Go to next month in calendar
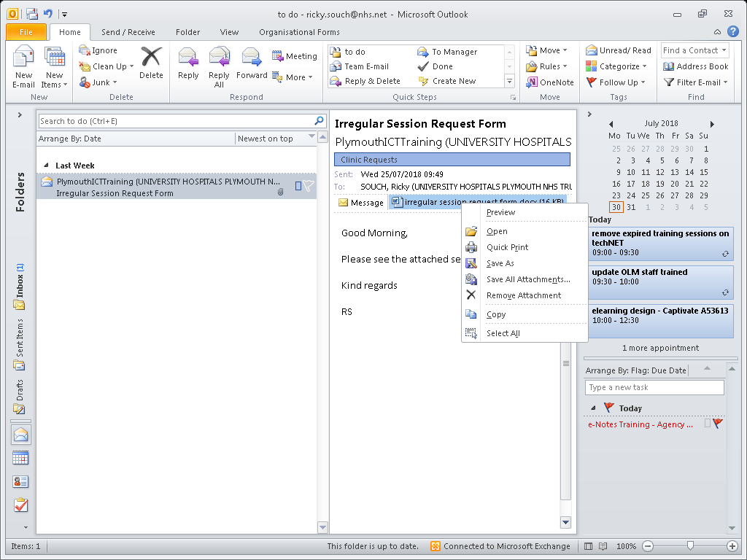Viewport: 747px width, 560px height. [x=712, y=124]
